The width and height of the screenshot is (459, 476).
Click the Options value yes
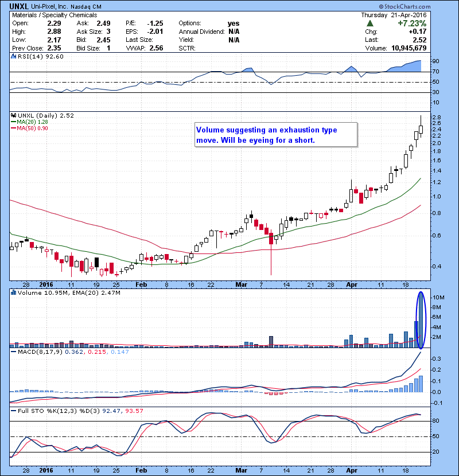click(234, 24)
